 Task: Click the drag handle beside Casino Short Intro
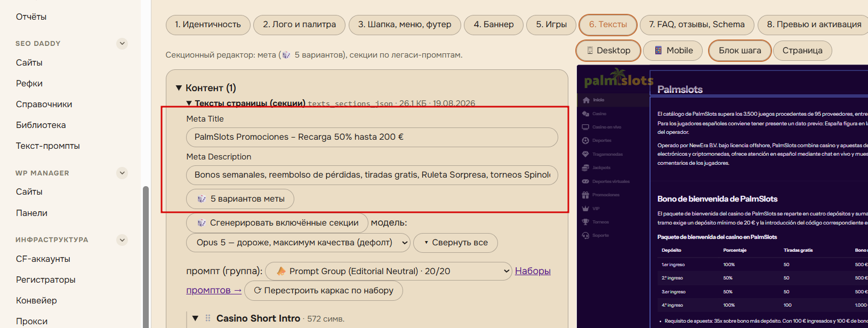coord(208,318)
